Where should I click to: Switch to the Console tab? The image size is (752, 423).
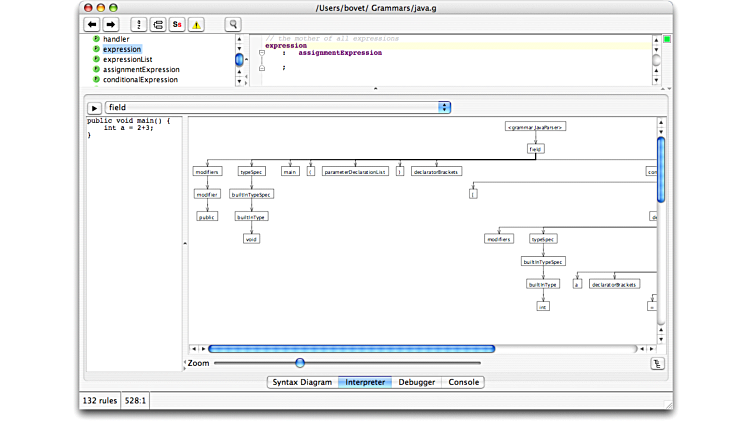click(x=463, y=382)
